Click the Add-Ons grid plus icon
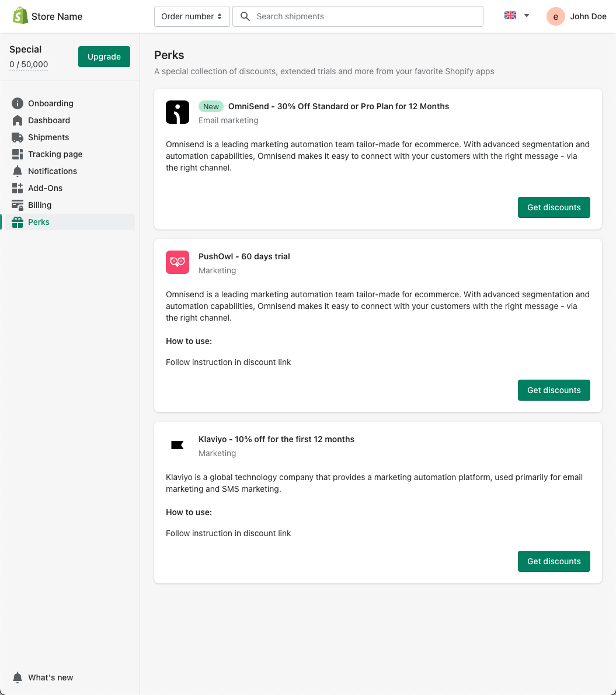The height and width of the screenshot is (695, 616). 18,188
